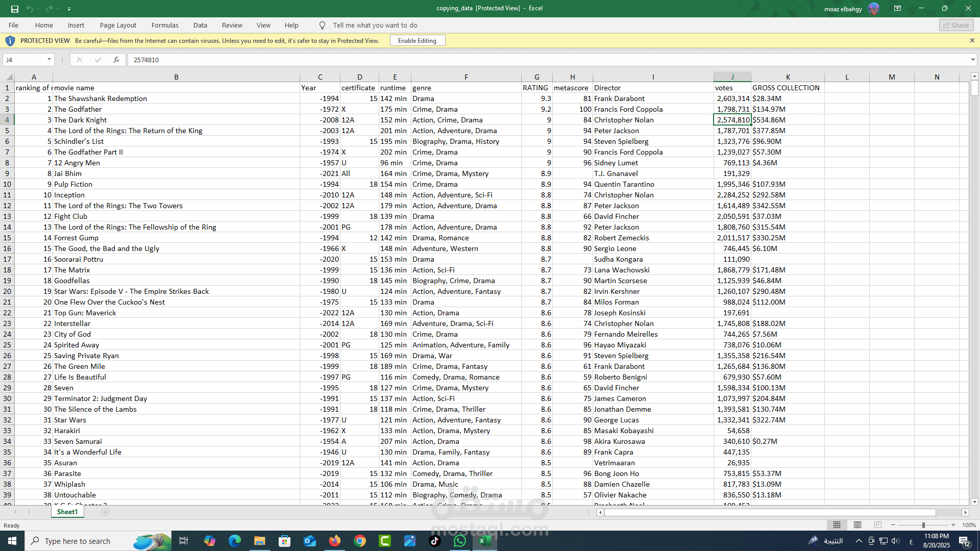Click the 'Quentin Tarantino' director cell
The width and height of the screenshot is (980, 551).
point(653,184)
